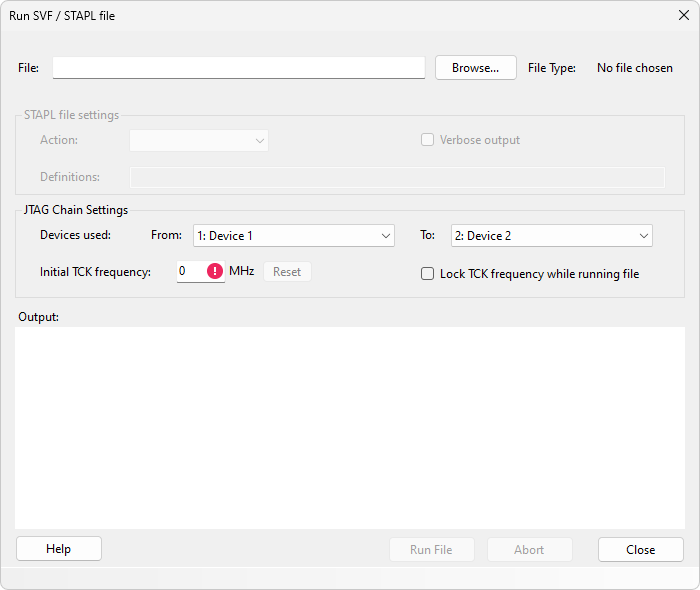Click the red error icon beside TCK frequency
This screenshot has width=700, height=590.
(x=214, y=271)
